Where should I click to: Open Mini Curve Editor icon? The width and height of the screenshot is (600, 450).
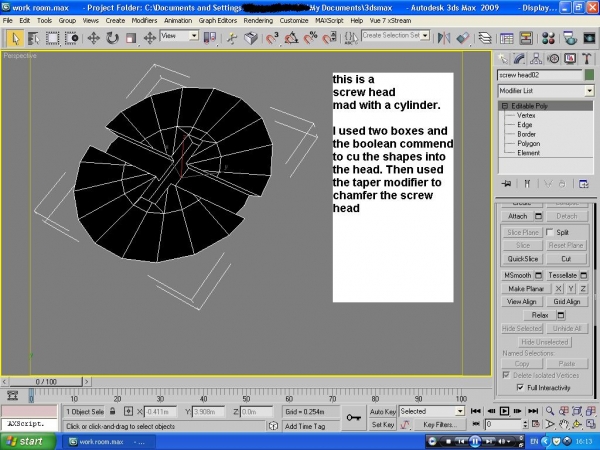pos(13,395)
